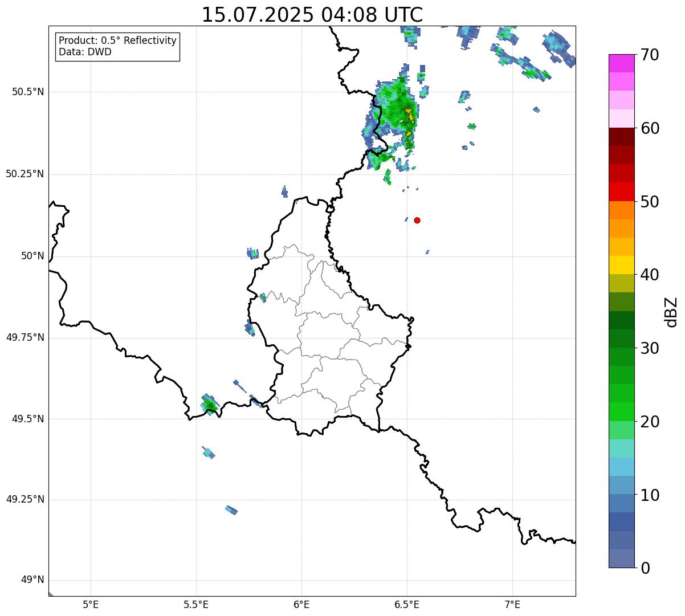Screen dimensions: 685x616
Task: Click the title 15.07.2025 04:08 UTC
Action: coord(312,14)
